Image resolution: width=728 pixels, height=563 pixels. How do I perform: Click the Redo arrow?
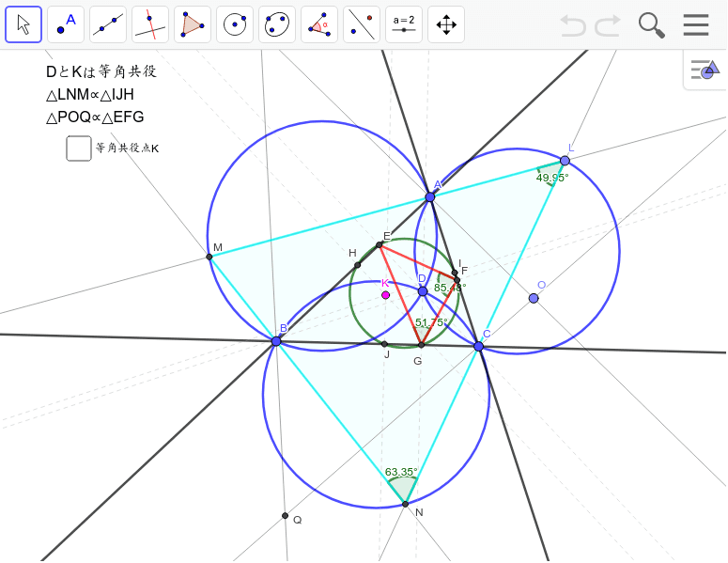[608, 25]
